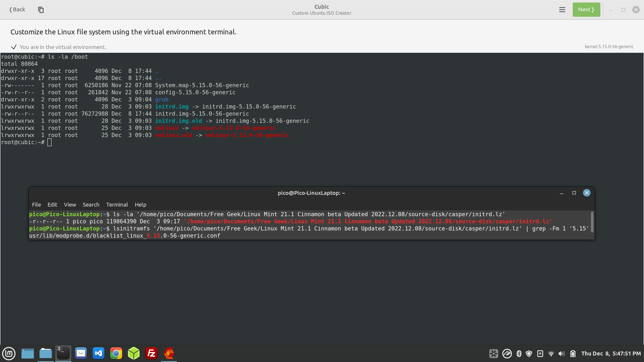Open the mail client from the taskbar

coord(80,353)
